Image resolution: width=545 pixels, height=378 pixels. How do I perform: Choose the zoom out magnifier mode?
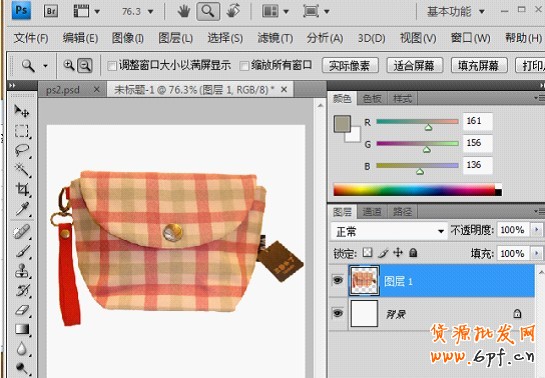click(85, 65)
